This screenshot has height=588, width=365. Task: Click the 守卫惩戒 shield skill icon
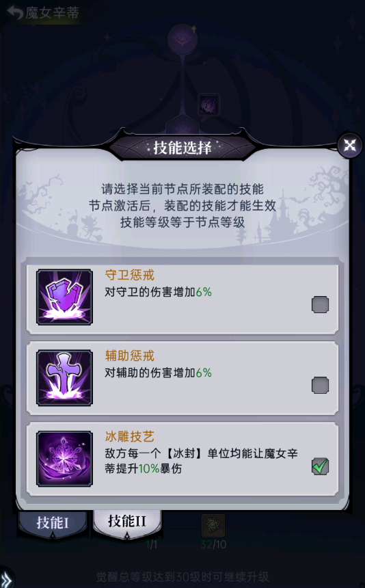click(x=64, y=297)
